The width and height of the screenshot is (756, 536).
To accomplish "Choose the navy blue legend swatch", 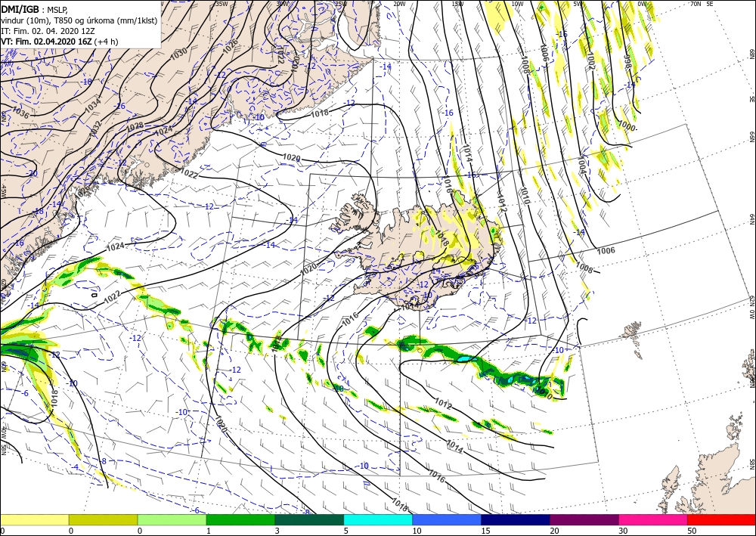I will click(x=516, y=519).
